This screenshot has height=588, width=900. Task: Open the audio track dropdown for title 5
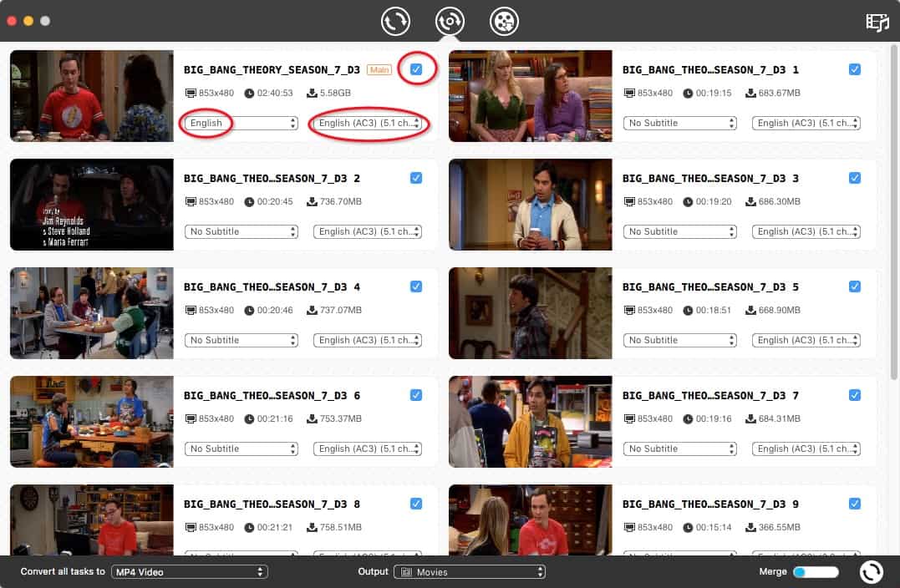[806, 340]
